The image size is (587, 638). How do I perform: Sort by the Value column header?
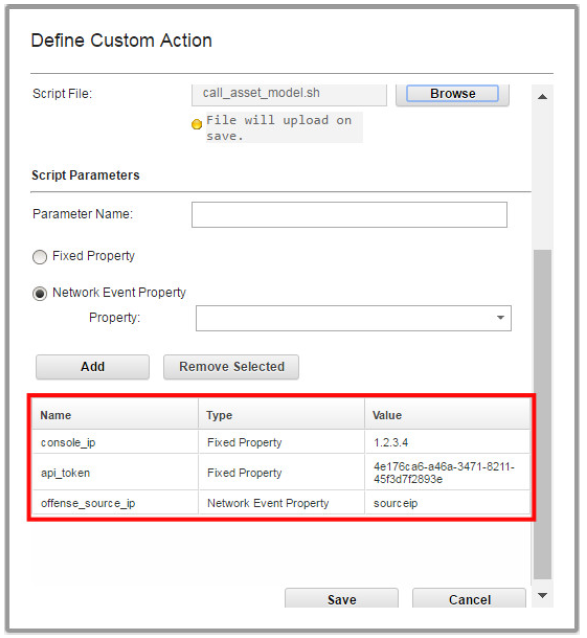[447, 415]
